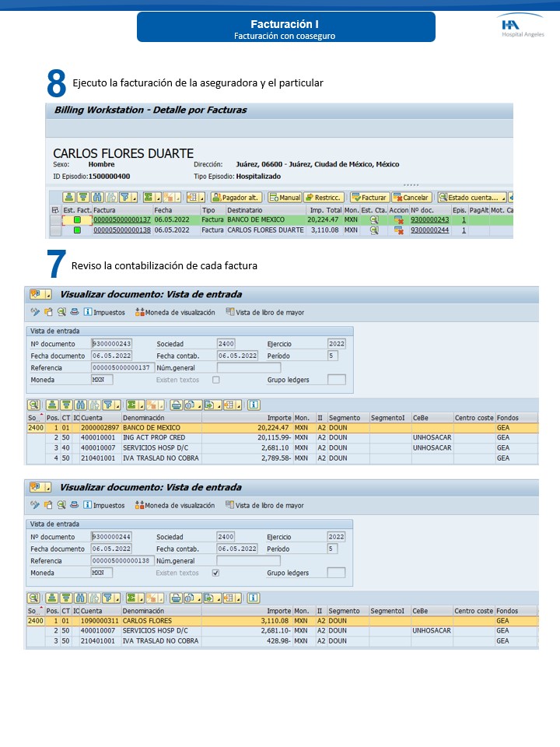Open document number link 9300000244
Screen dimensions: 560x747
point(430,230)
